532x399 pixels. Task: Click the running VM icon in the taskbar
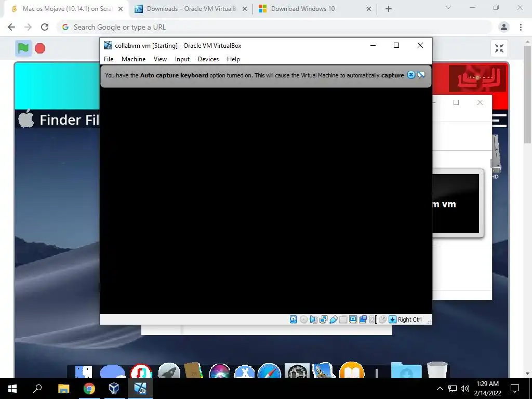pos(140,389)
